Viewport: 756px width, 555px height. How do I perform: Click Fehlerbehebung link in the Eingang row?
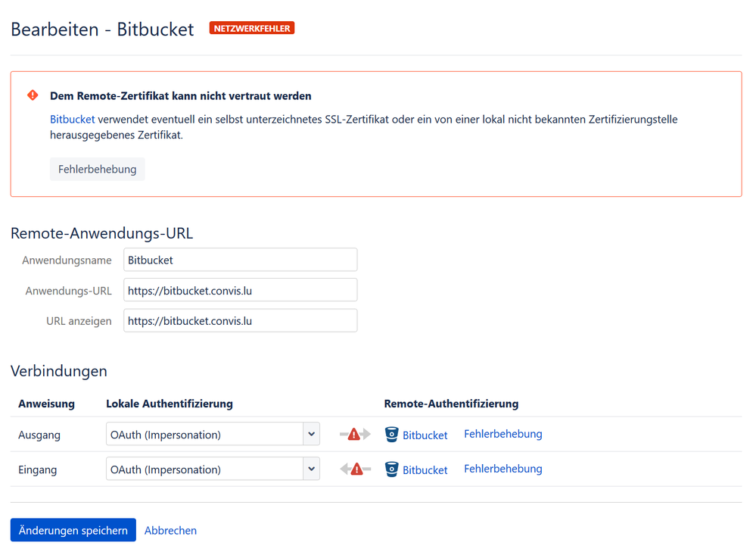point(503,469)
